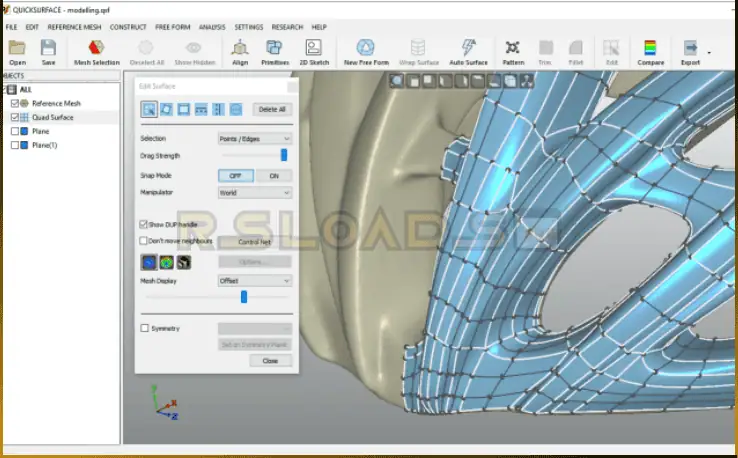This screenshot has height=458, width=738.
Task: Create a New Free Form surface
Action: (365, 52)
